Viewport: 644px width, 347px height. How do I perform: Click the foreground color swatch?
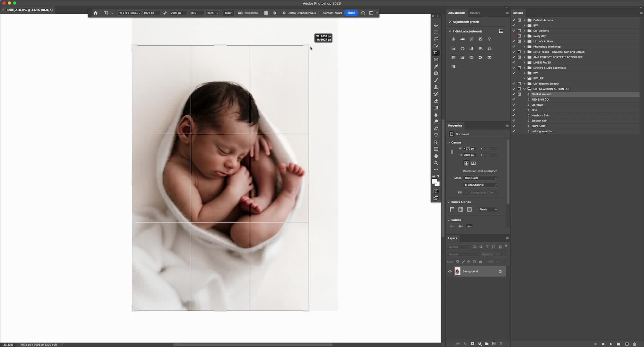click(x=434, y=182)
